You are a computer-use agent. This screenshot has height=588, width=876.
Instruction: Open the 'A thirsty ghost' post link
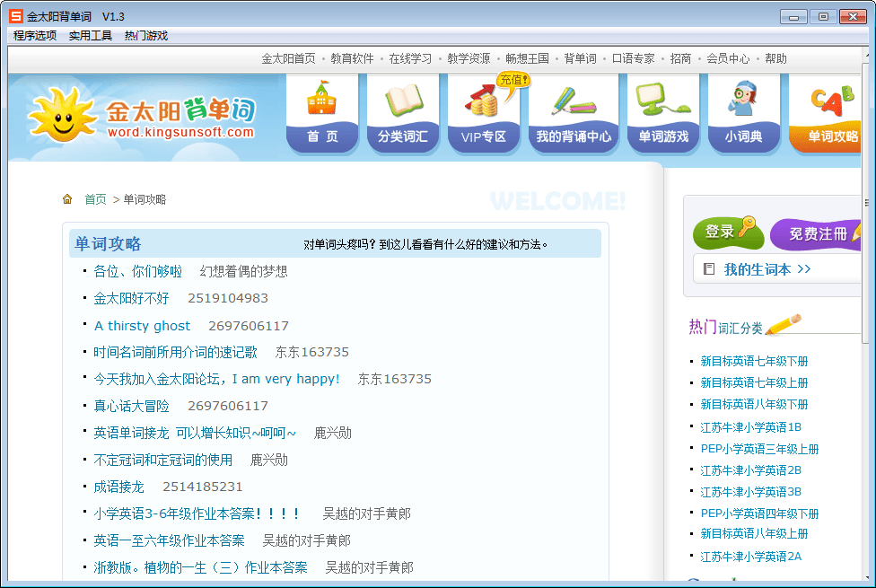tap(142, 326)
